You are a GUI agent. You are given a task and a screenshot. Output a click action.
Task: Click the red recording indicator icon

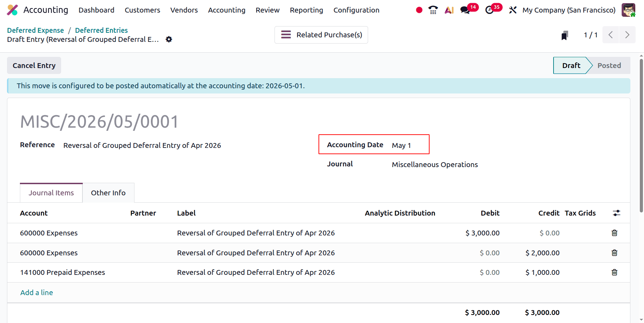click(419, 10)
